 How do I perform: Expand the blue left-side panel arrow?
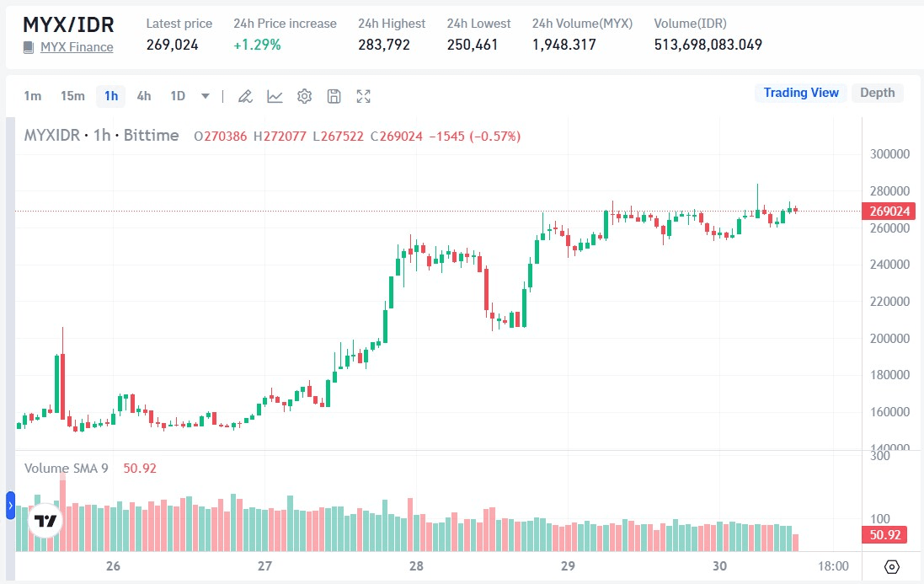(10, 506)
